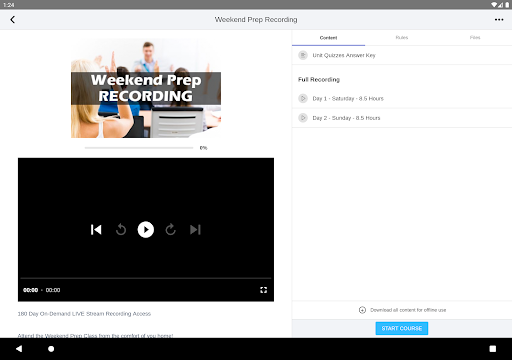Enter fullscreen mode in the video player

click(x=263, y=290)
